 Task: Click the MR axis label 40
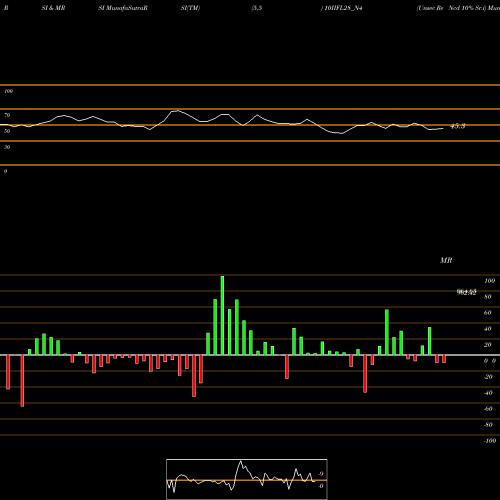(487, 329)
